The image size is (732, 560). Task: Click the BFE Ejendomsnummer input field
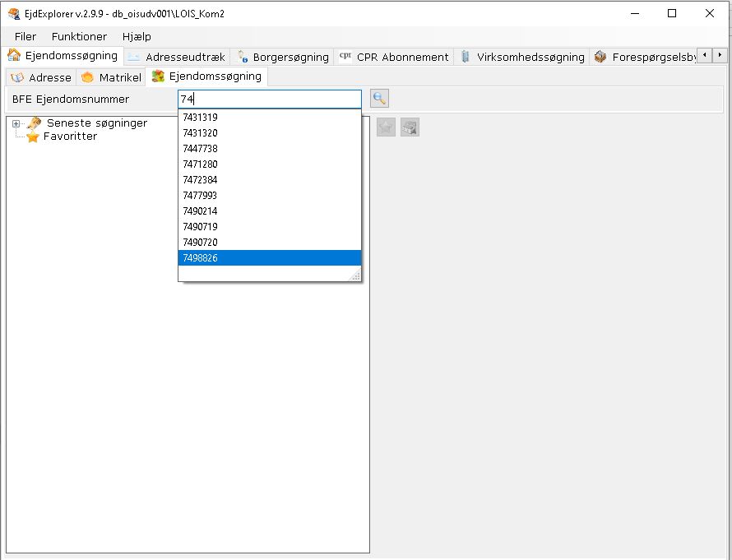click(x=269, y=99)
